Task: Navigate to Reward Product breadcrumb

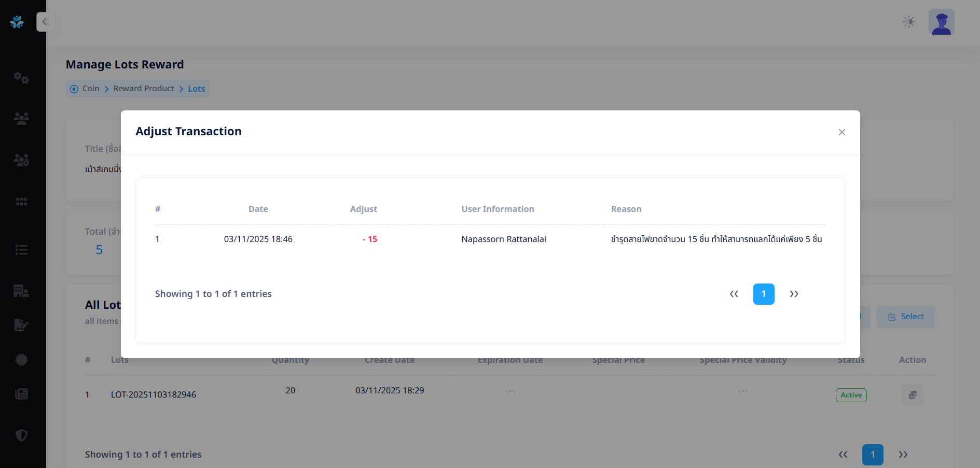Action: [x=143, y=89]
